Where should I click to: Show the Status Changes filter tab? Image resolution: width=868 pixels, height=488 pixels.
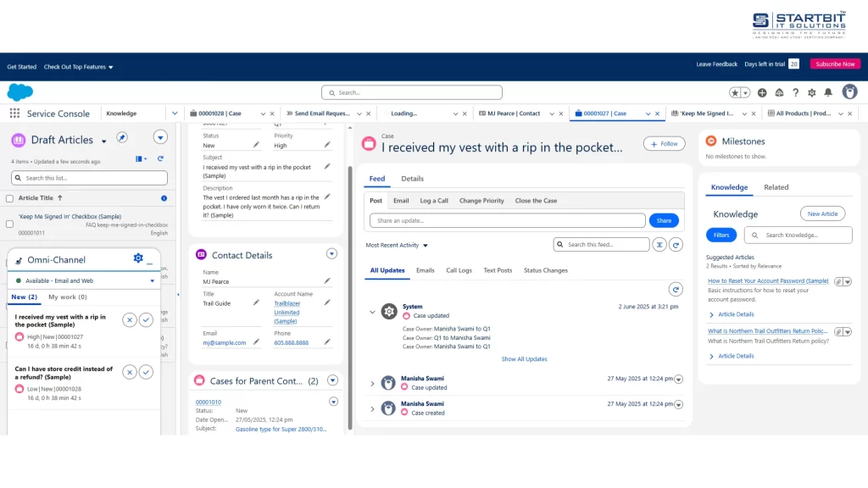tap(546, 270)
